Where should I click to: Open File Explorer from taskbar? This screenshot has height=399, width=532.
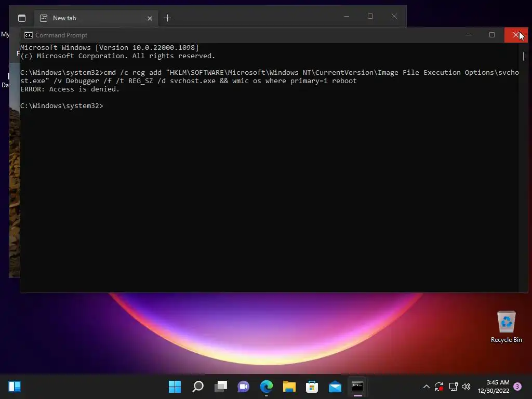point(289,387)
